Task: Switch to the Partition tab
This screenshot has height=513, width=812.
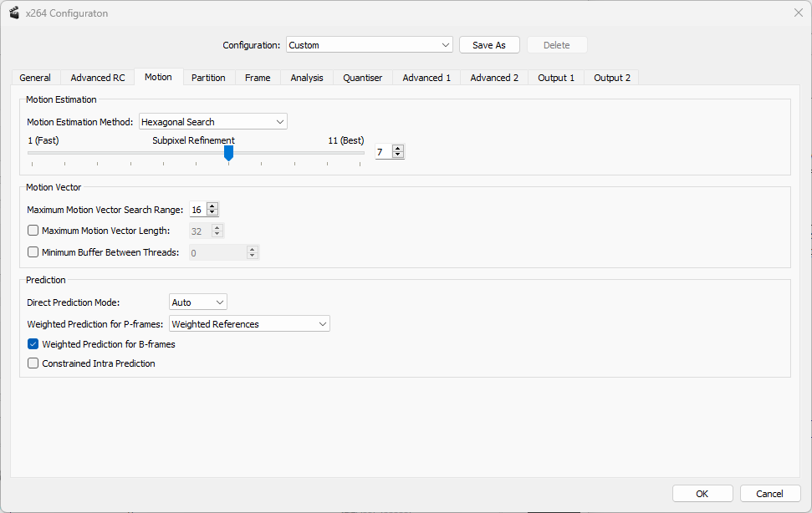Action: coord(208,78)
